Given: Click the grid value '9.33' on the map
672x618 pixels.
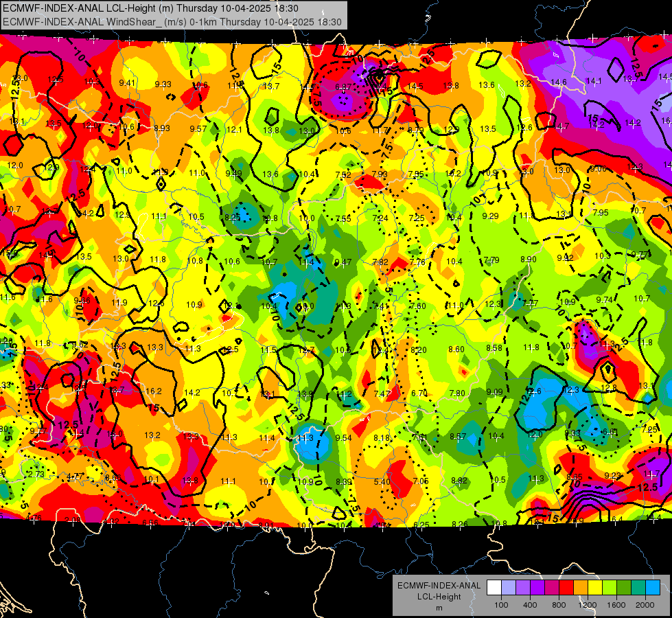Looking at the screenshot, I should click(x=163, y=84).
